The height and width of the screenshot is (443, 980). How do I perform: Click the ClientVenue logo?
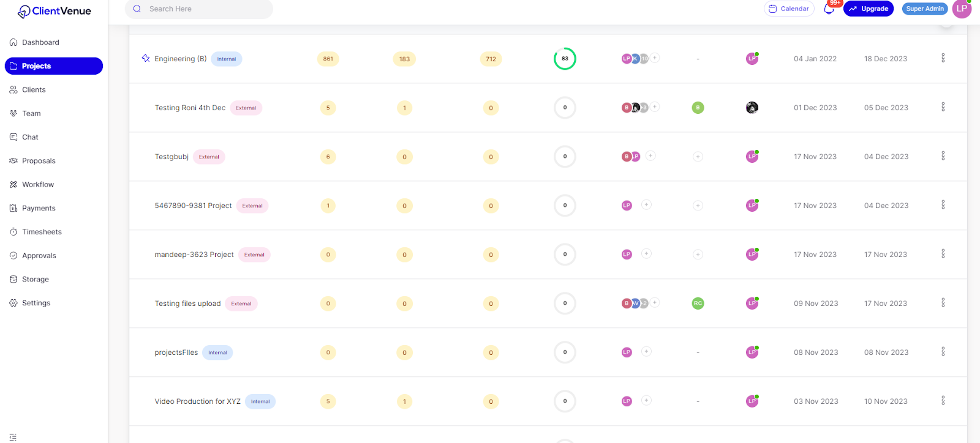[54, 10]
